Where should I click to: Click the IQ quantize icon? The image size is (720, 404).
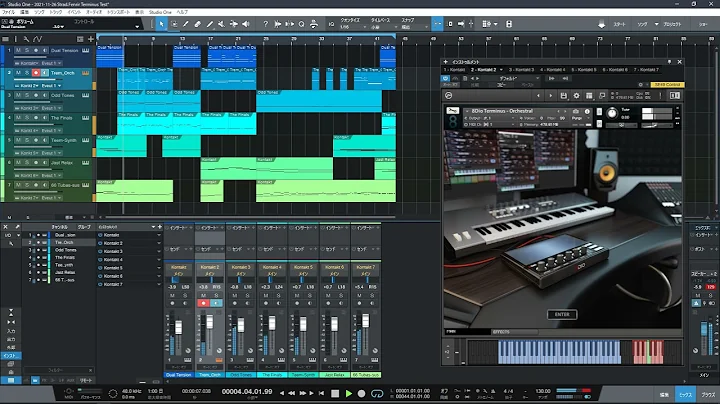click(x=332, y=24)
